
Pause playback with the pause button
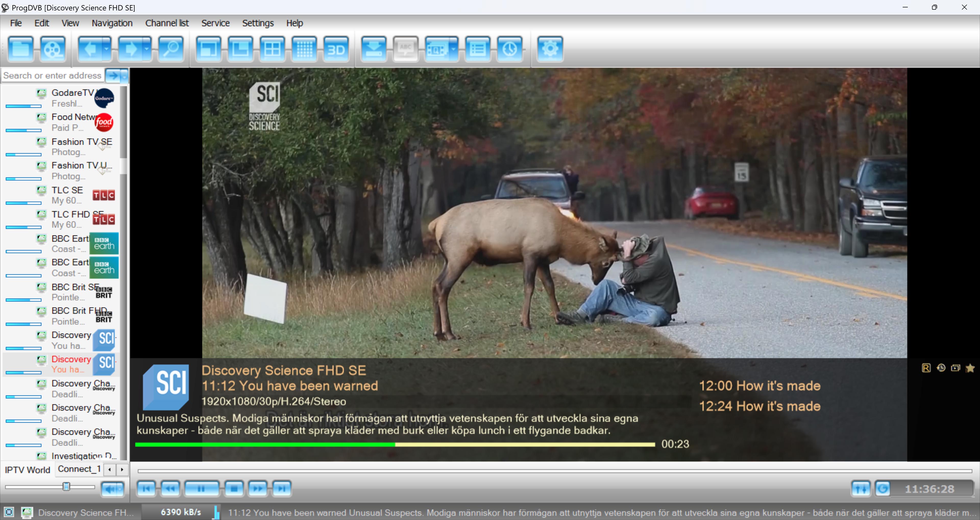201,489
